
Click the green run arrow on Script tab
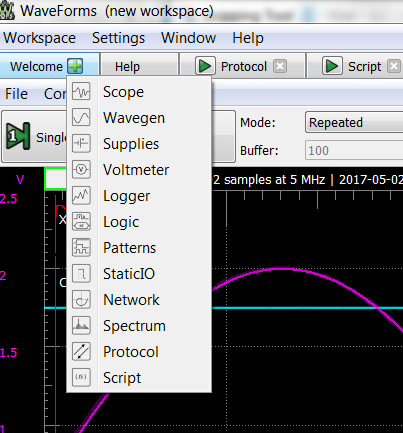332,66
